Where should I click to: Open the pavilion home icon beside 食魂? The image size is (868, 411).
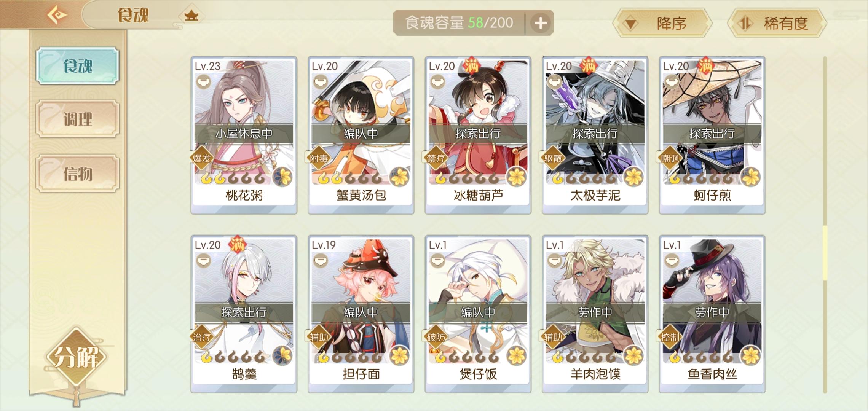pos(191,16)
